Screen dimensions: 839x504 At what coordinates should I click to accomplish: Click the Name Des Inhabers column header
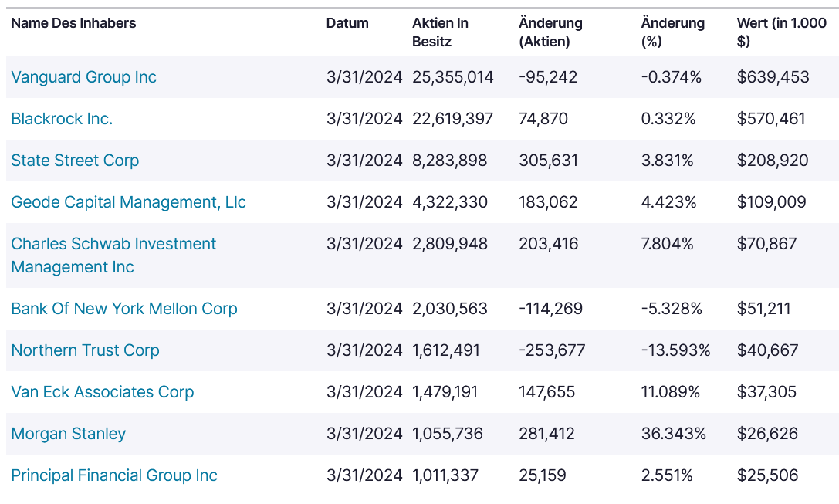73,23
